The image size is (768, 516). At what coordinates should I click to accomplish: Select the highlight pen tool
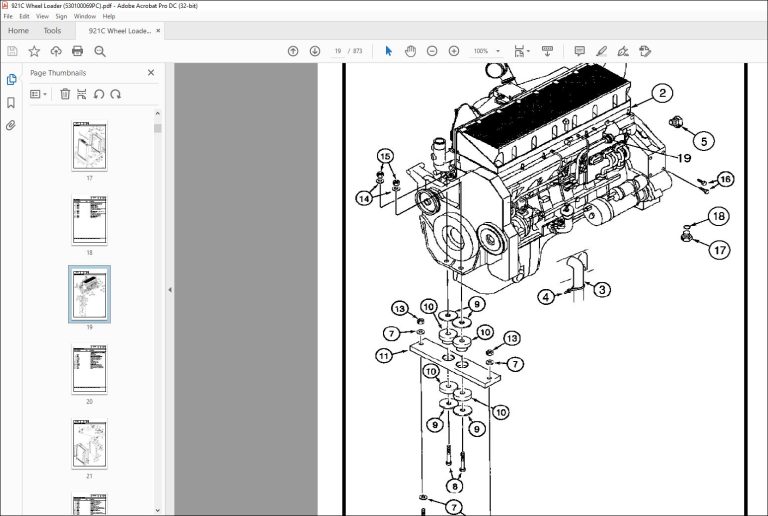[601, 51]
